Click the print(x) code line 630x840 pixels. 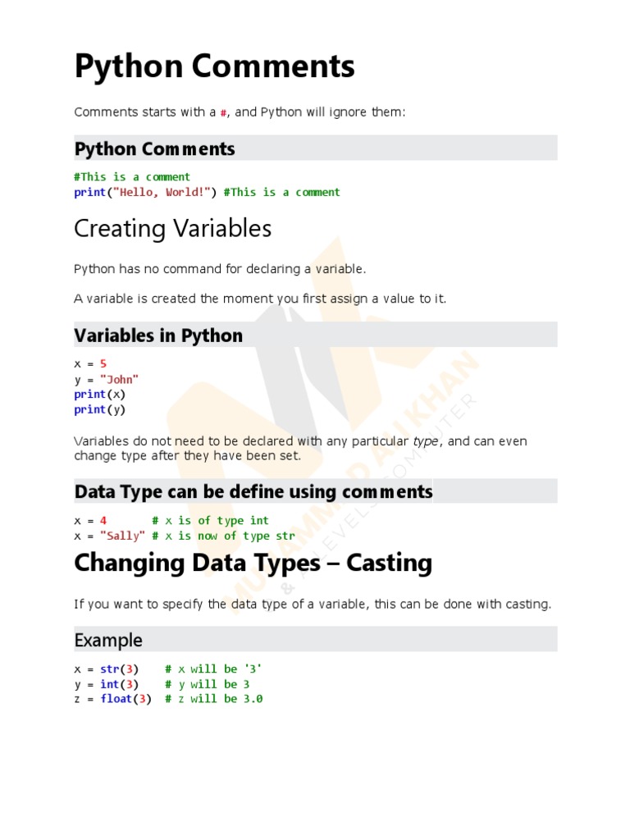pyautogui.click(x=100, y=394)
